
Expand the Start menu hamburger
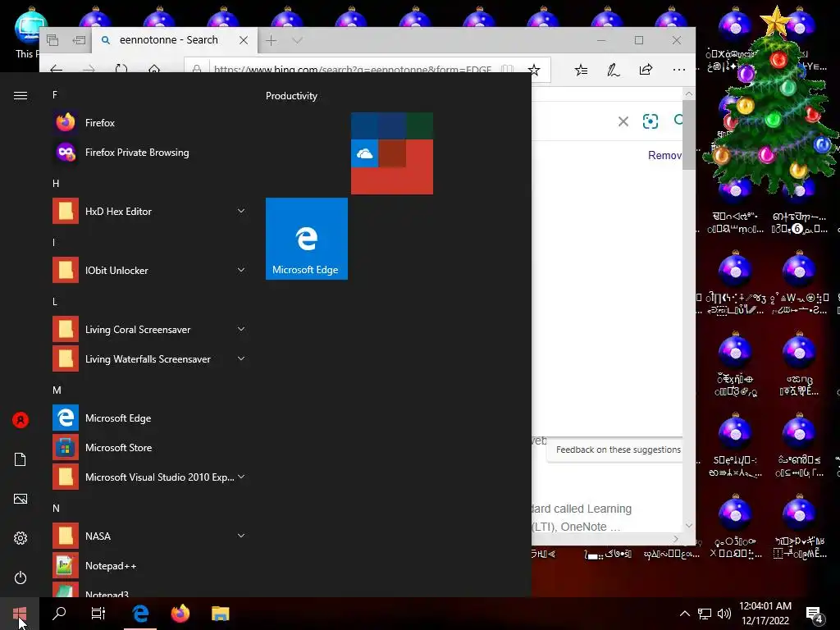coord(21,95)
